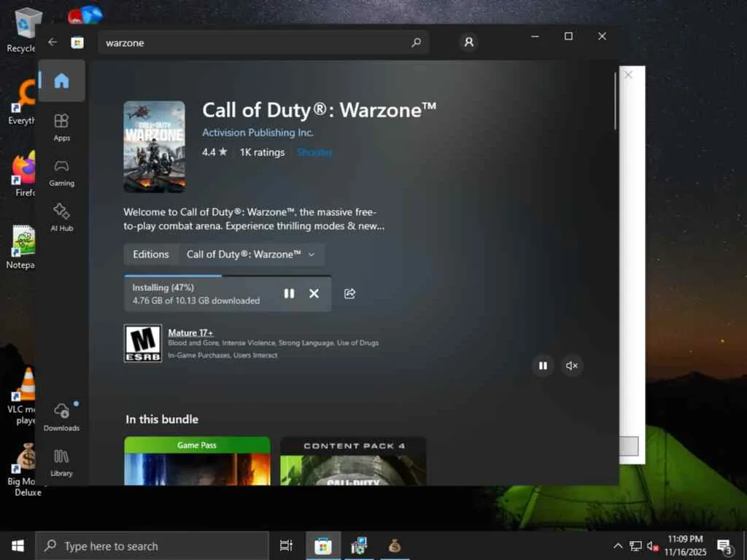747x560 pixels.
Task: Open the Game Pass bundle card
Action: point(197,461)
